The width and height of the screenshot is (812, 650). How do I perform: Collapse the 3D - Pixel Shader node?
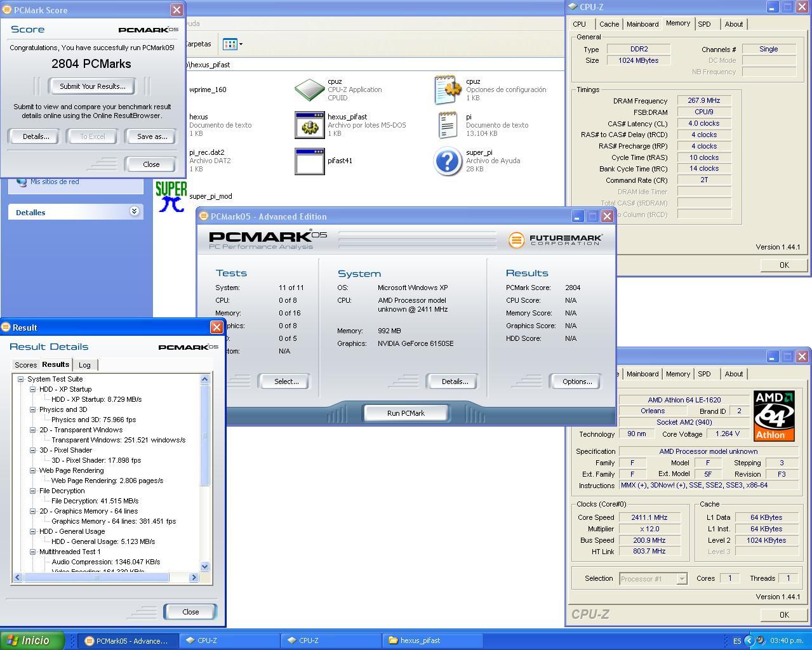tap(32, 450)
